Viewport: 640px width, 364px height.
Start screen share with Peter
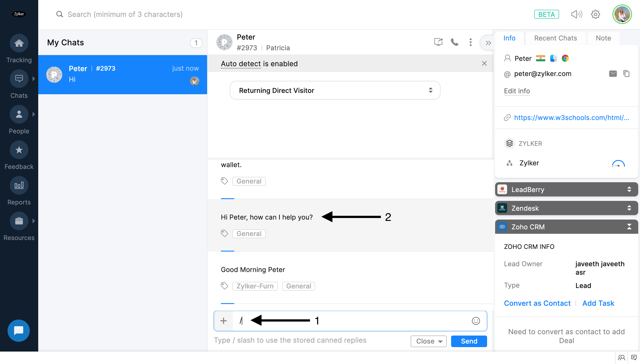pos(438,42)
